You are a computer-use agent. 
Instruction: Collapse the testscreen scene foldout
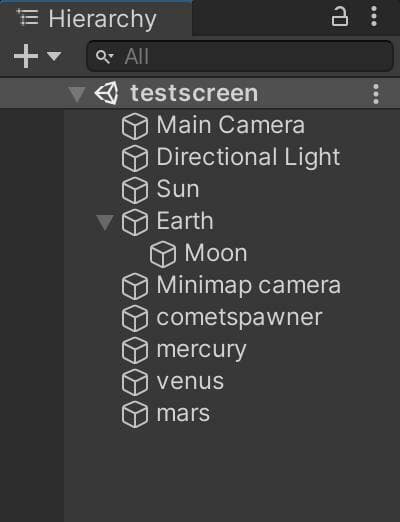coord(77,94)
